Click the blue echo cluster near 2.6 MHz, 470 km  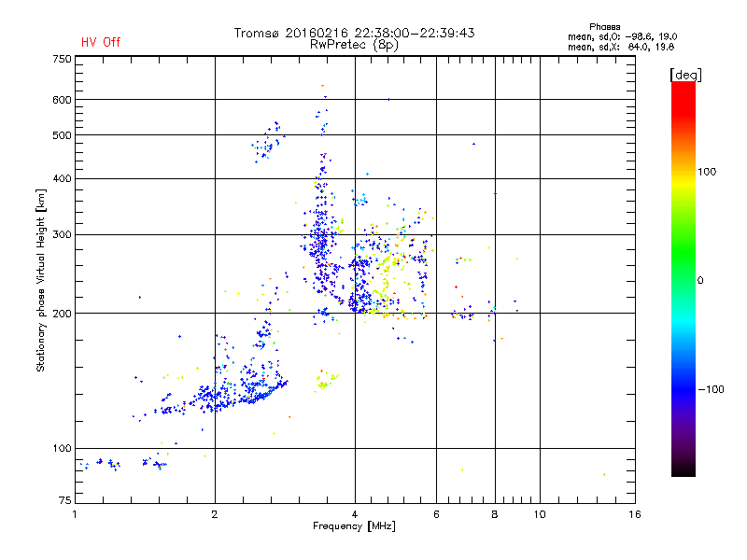coord(268,142)
